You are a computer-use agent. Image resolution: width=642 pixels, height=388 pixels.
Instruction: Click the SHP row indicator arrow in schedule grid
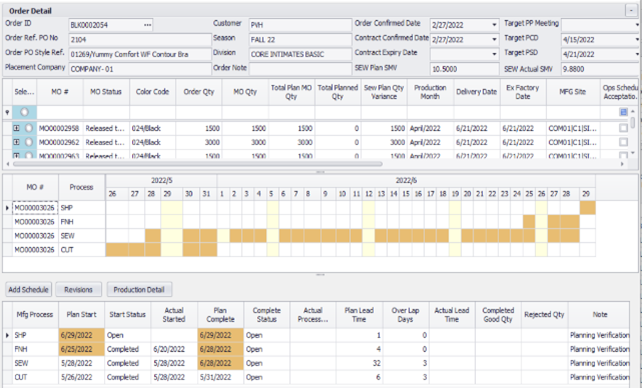point(7,335)
